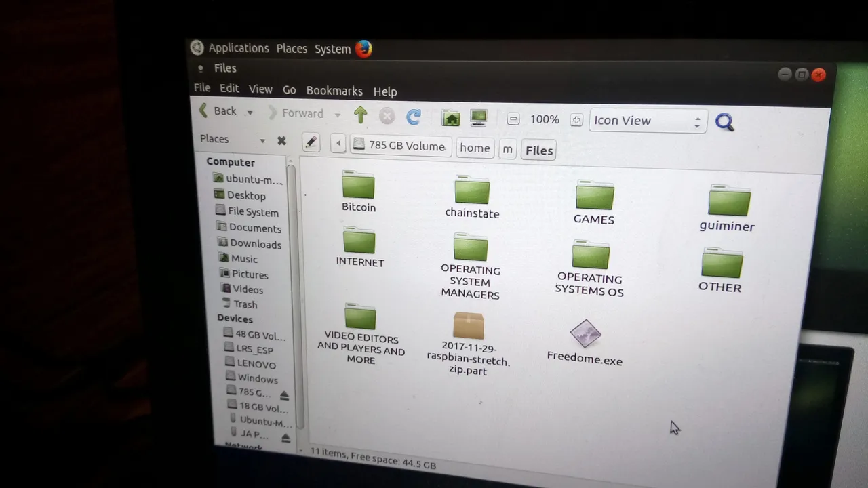Screen dimensions: 868x488
Task: Open the Forward history dropdown arrow
Action: click(x=337, y=115)
